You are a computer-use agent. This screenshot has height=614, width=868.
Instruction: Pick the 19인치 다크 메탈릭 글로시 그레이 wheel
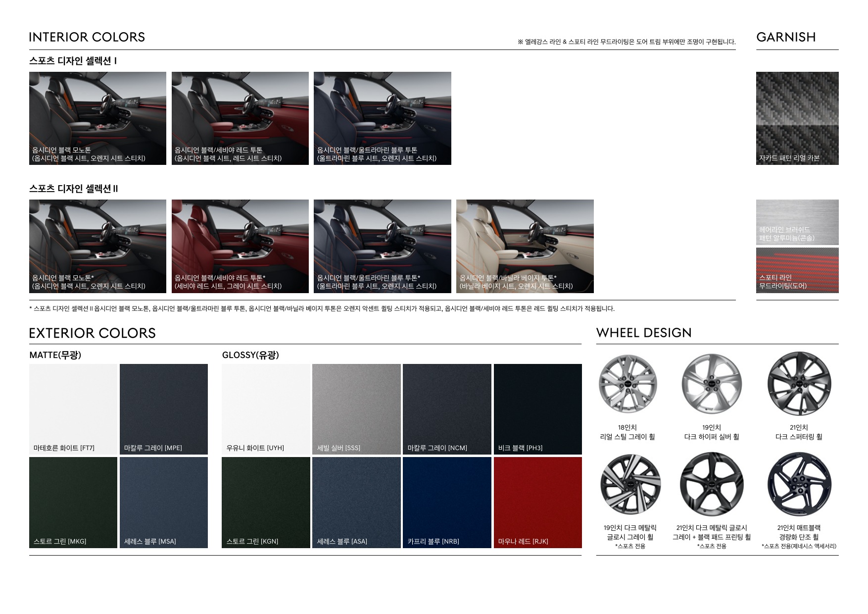pos(630,485)
